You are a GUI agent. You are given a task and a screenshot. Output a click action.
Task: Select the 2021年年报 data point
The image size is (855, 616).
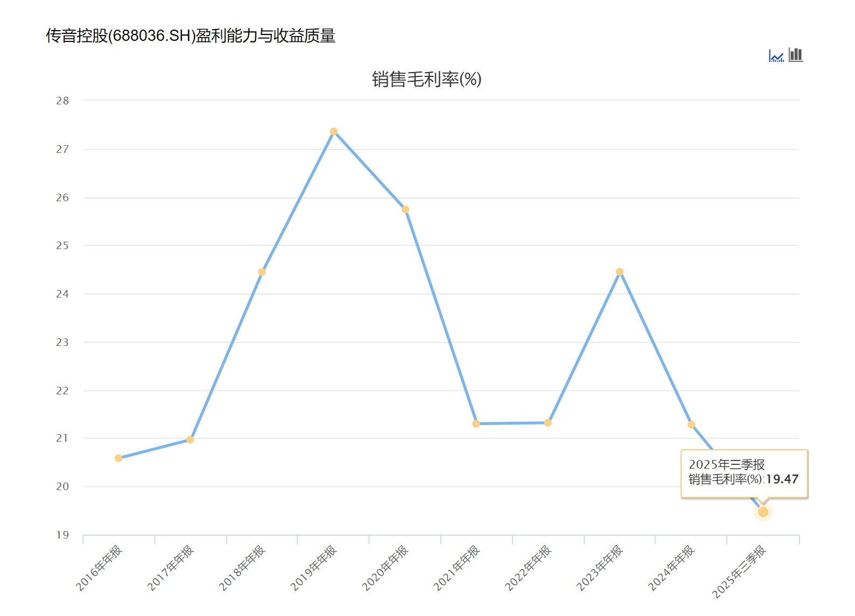point(476,424)
